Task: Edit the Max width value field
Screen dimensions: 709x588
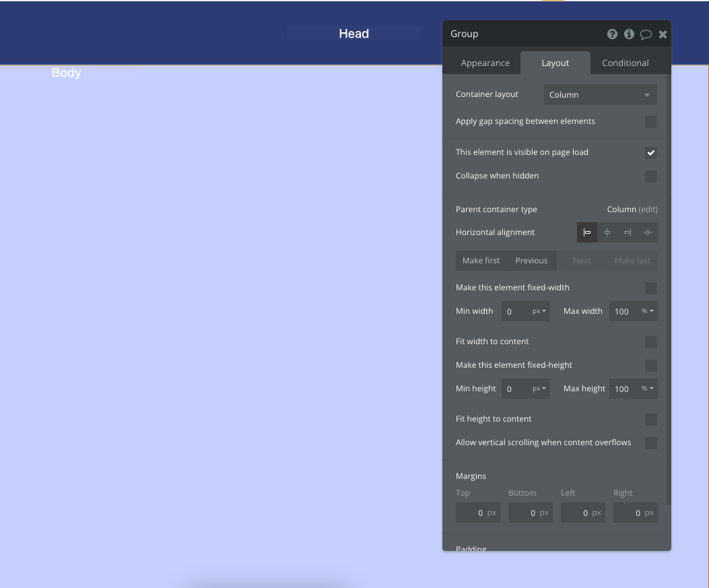Action: (x=623, y=312)
